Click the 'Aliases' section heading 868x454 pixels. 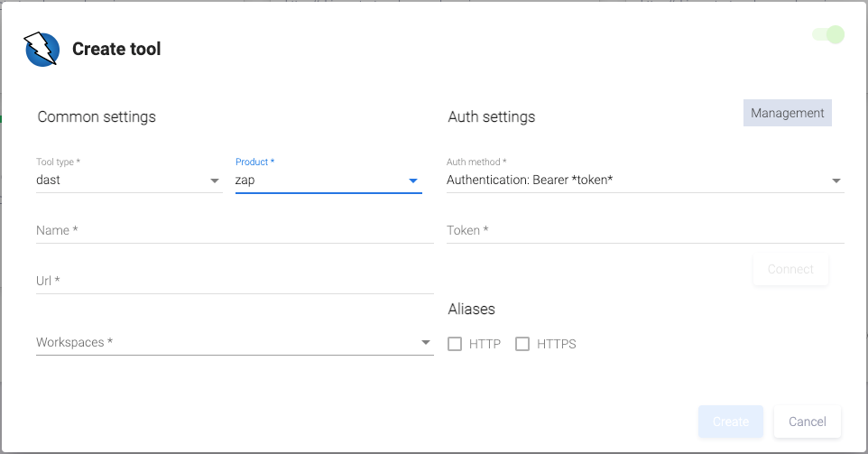click(471, 309)
